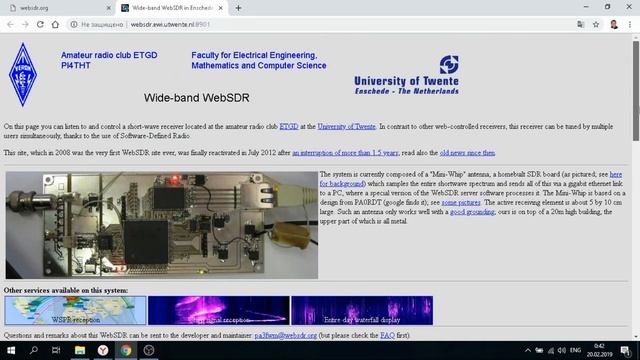Open the 'some pictures' link

tap(461, 202)
